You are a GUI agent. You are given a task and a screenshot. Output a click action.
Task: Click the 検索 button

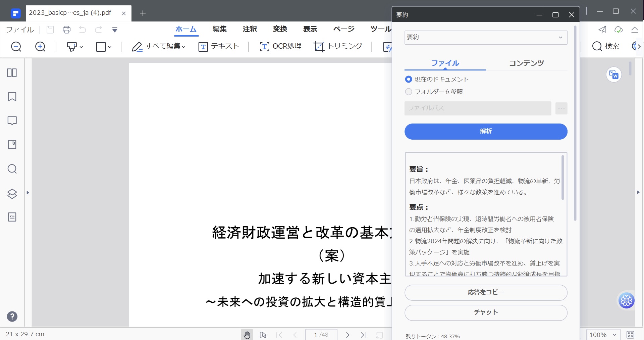pyautogui.click(x=606, y=46)
